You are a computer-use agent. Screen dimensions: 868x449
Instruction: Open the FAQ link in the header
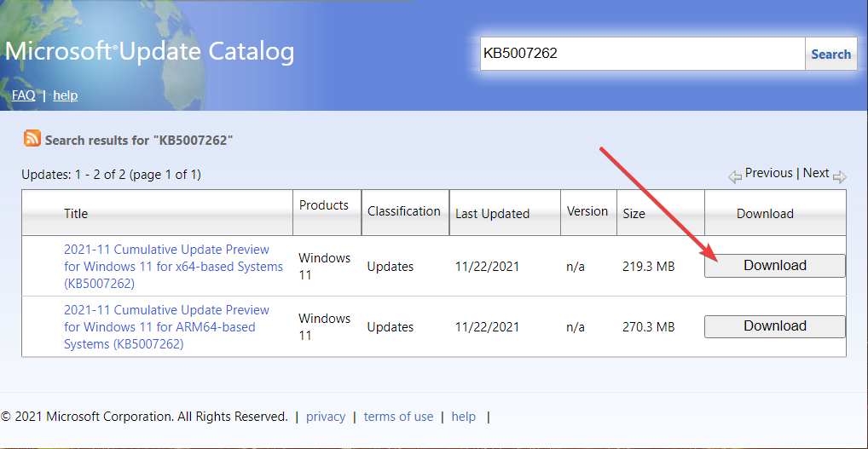tap(24, 95)
